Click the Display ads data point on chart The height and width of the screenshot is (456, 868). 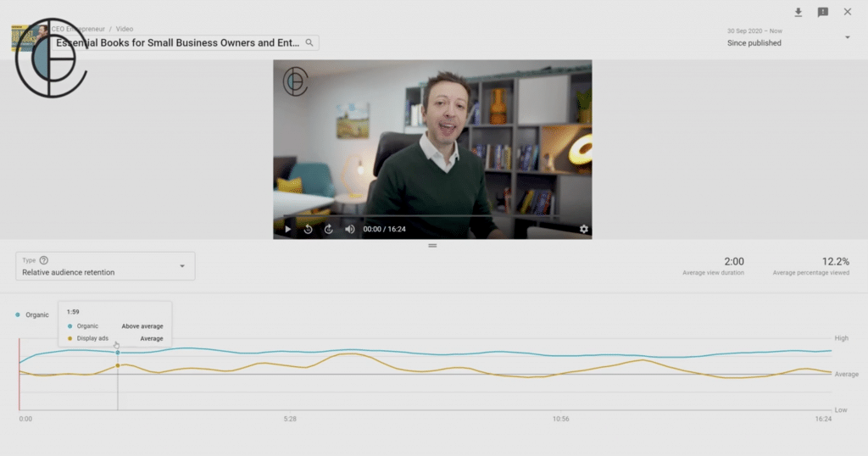point(117,366)
